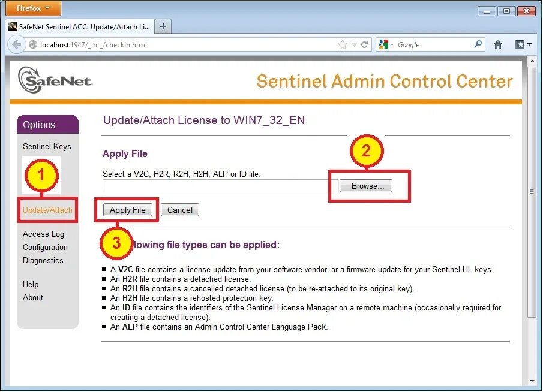Click the V2C file description line
543x392 pixels.
click(x=302, y=270)
